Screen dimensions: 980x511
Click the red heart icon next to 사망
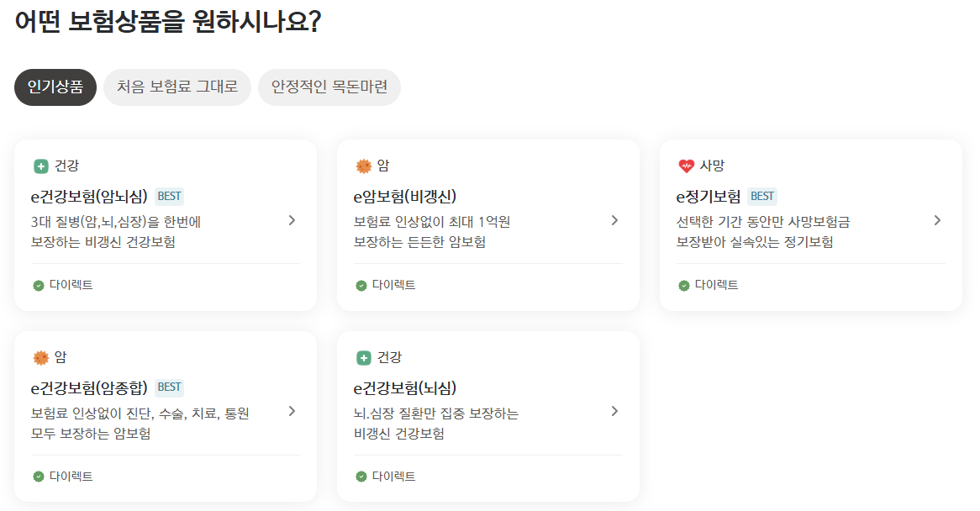[686, 166]
